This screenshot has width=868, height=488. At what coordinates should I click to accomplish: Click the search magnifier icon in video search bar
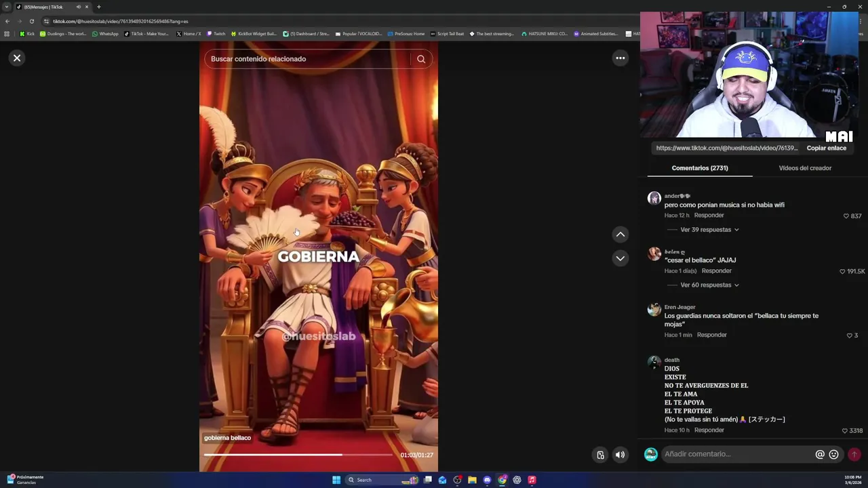click(x=421, y=59)
